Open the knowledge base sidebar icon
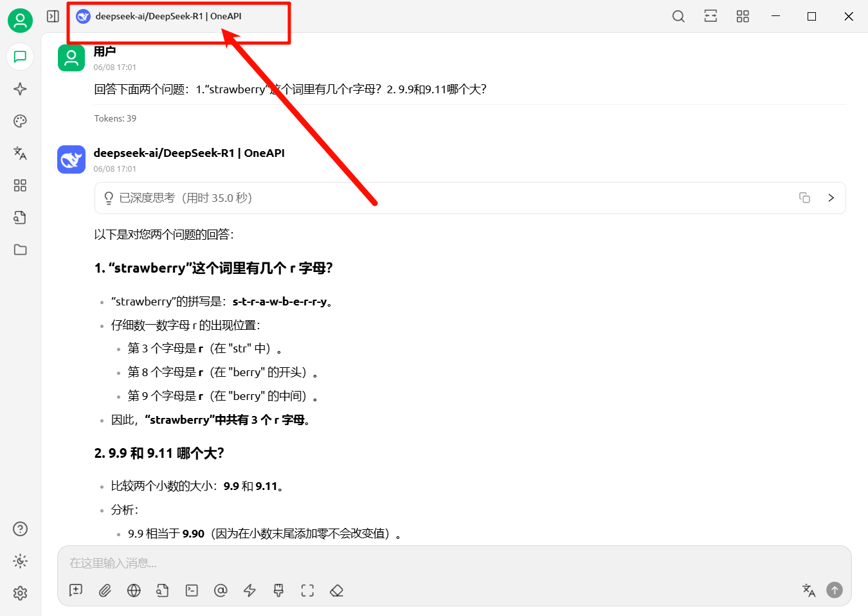The width and height of the screenshot is (868, 616). [x=20, y=217]
